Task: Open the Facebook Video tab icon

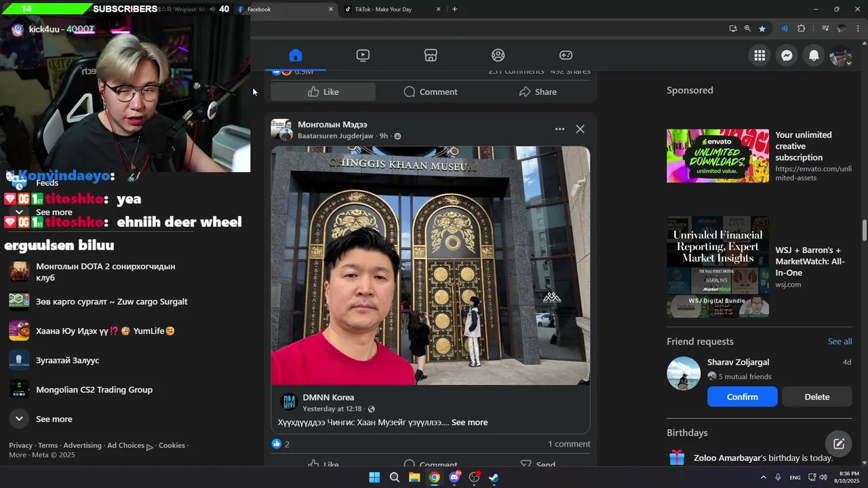Action: [x=363, y=55]
